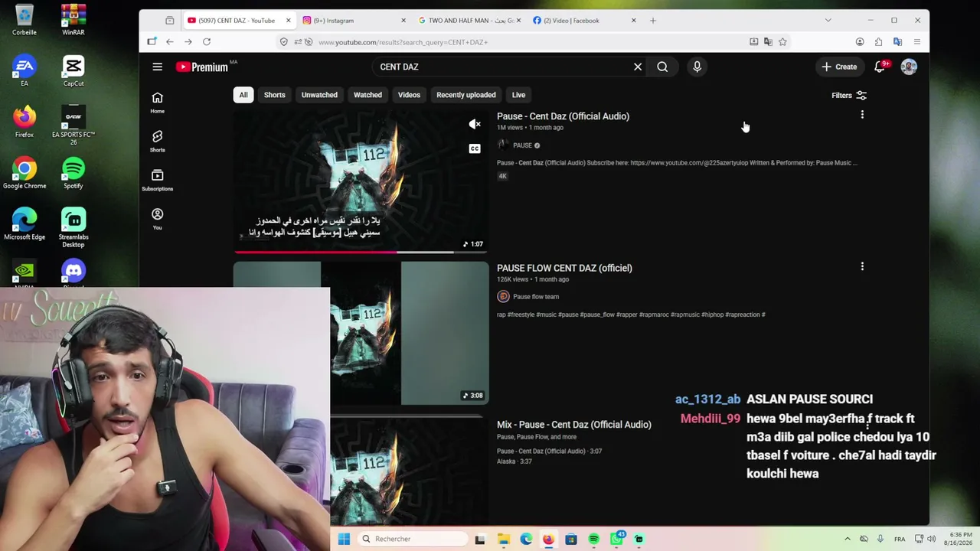
Task: Go back to the previous page
Action: point(170,42)
